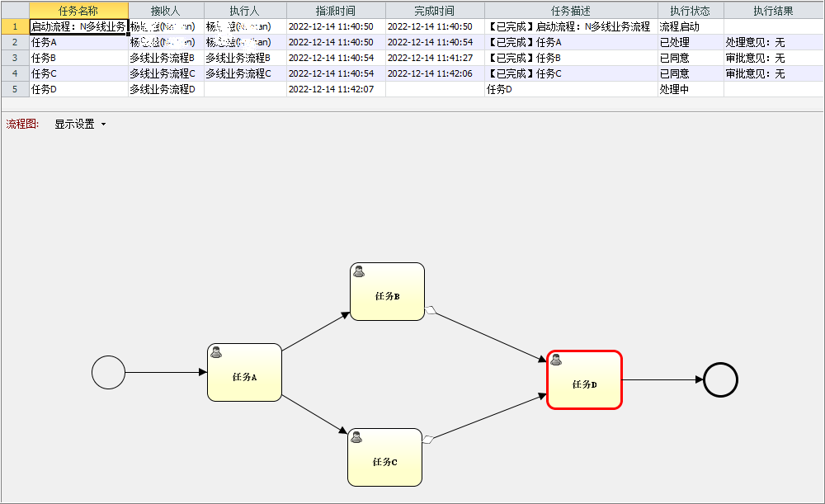Click the 接收人 column header
The image size is (825, 504).
point(166,11)
